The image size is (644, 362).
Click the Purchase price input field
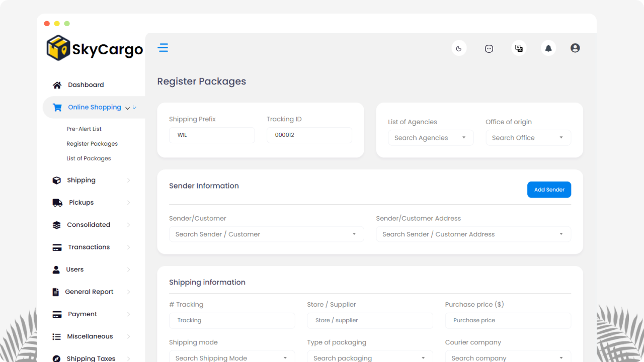(x=508, y=320)
